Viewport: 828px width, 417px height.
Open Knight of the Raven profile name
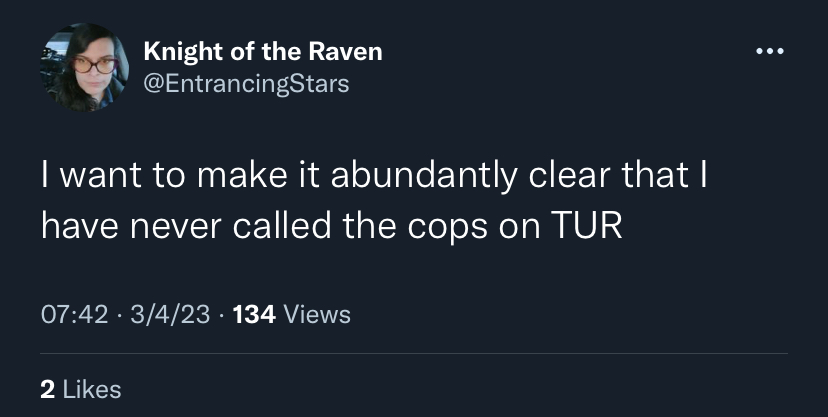tap(263, 52)
